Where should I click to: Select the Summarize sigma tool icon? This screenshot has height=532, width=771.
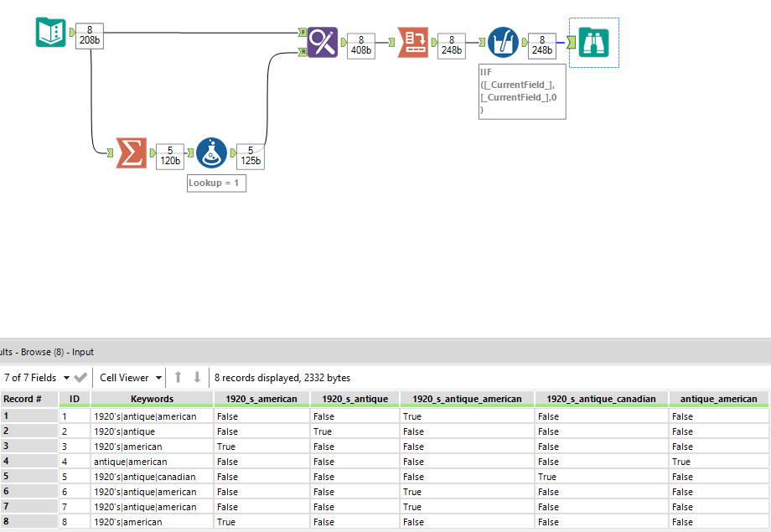[132, 153]
